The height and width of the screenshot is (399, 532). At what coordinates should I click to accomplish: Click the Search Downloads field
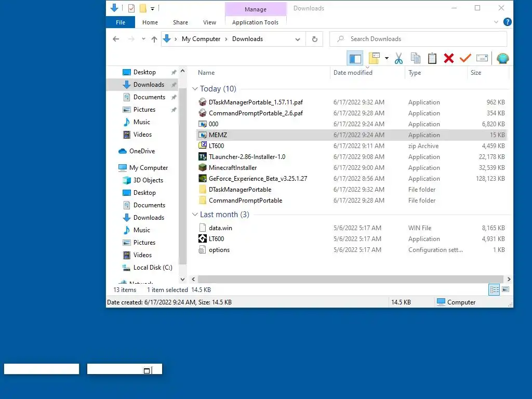418,39
